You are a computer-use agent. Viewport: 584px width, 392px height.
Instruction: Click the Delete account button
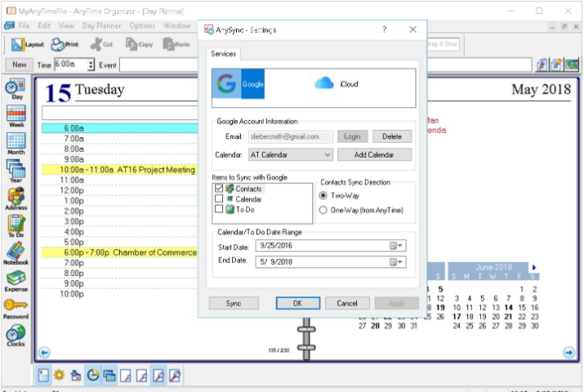(x=392, y=136)
